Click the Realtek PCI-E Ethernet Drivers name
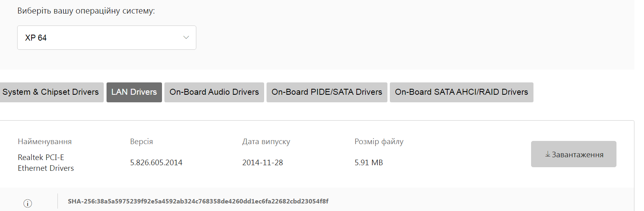 pyautogui.click(x=45, y=163)
